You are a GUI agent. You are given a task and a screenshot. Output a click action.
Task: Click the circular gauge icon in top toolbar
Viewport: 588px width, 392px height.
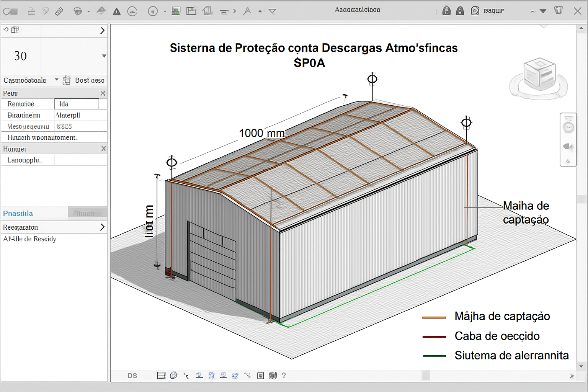132,11
